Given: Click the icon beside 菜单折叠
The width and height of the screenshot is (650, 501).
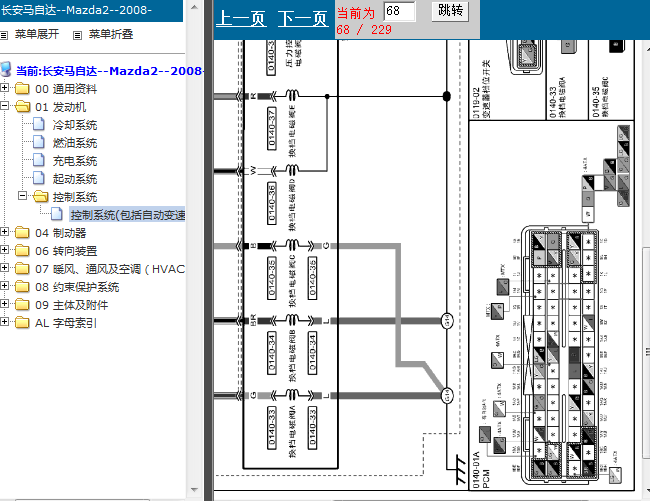Looking at the screenshot, I should [x=77, y=35].
